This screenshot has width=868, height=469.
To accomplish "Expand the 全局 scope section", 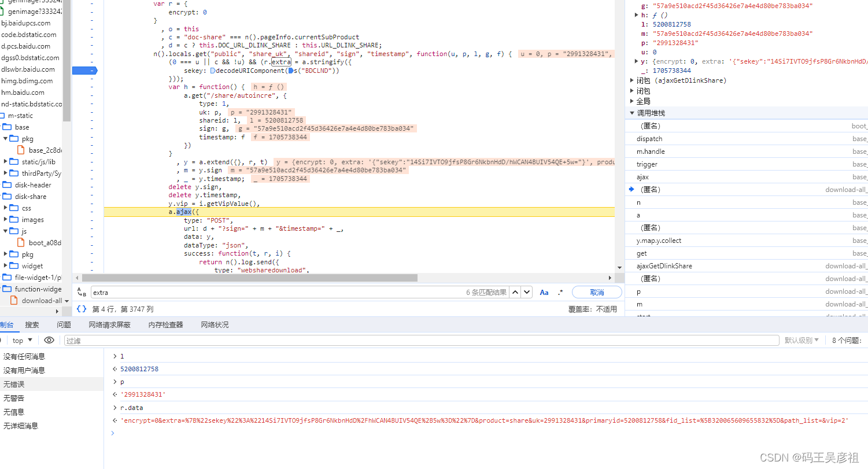I will pos(632,101).
